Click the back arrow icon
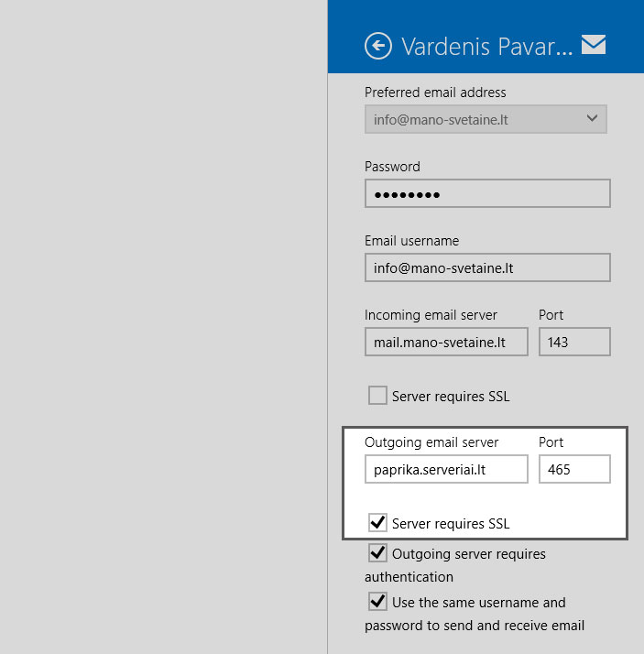The image size is (644, 654). pos(377,46)
